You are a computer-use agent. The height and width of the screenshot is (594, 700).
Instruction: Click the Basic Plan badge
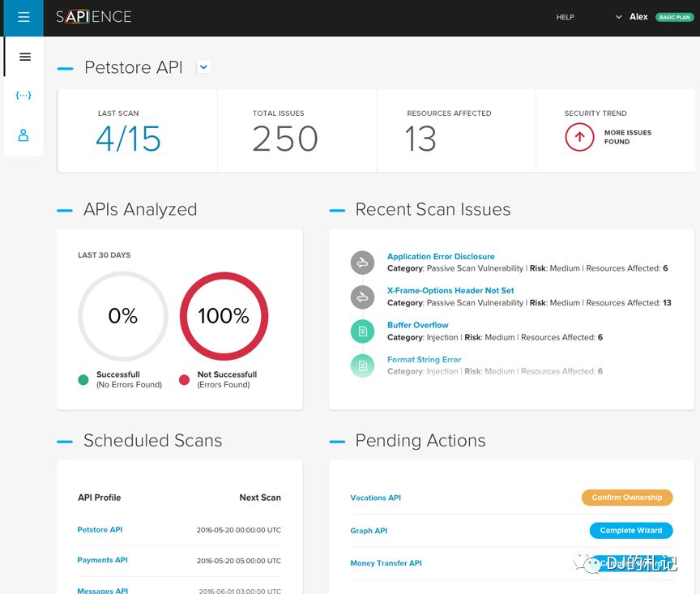point(674,17)
